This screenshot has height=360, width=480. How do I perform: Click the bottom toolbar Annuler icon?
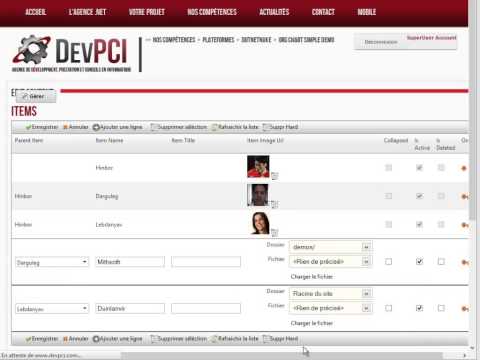tap(65, 339)
